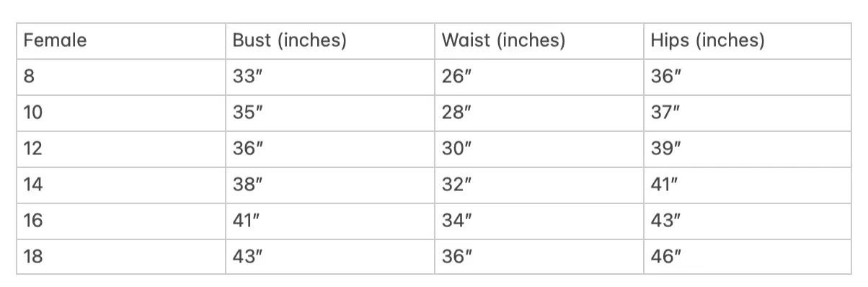Select the Hips (inches) header cell

(x=748, y=41)
